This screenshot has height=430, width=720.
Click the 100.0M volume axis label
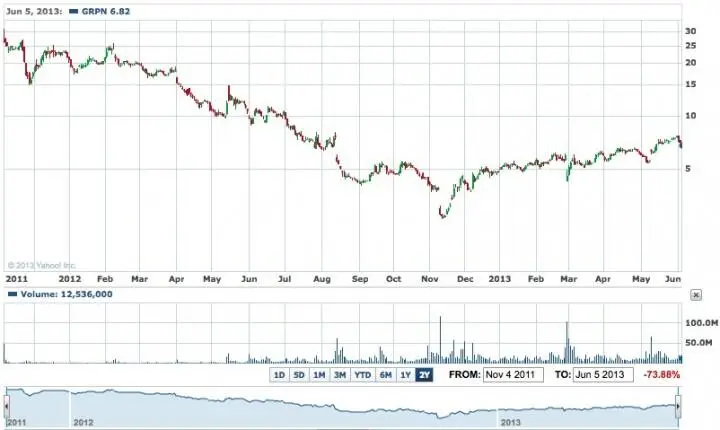701,323
